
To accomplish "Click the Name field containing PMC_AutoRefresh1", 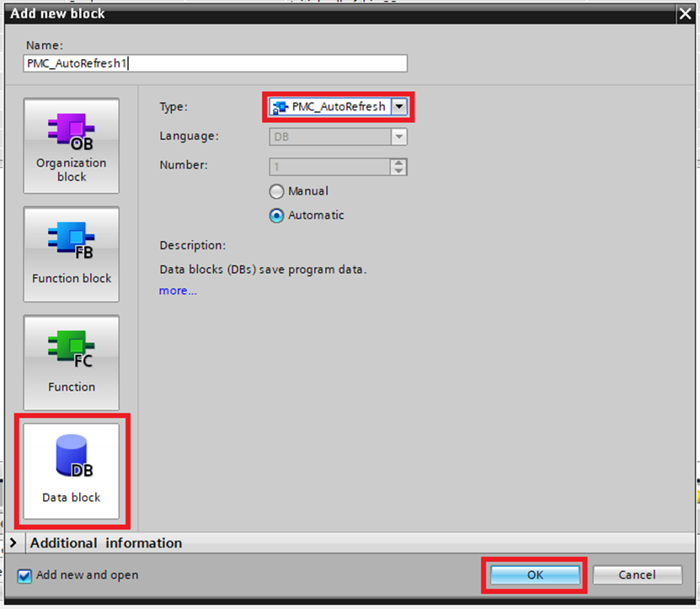I will [x=216, y=63].
